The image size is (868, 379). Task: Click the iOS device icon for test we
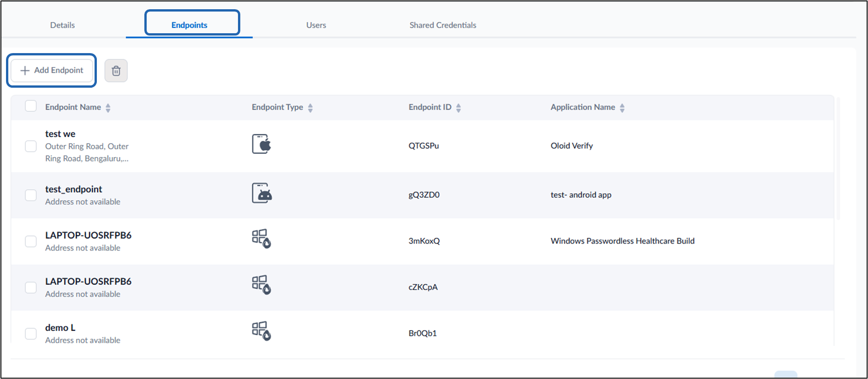point(262,144)
